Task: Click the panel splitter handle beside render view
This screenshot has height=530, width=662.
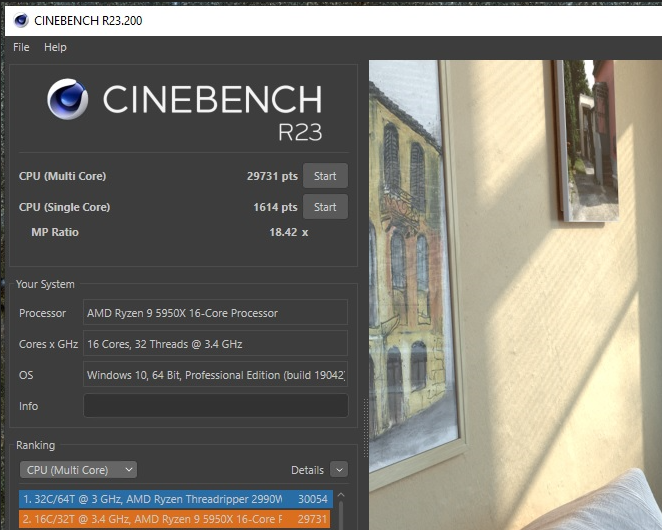Action: 366,428
